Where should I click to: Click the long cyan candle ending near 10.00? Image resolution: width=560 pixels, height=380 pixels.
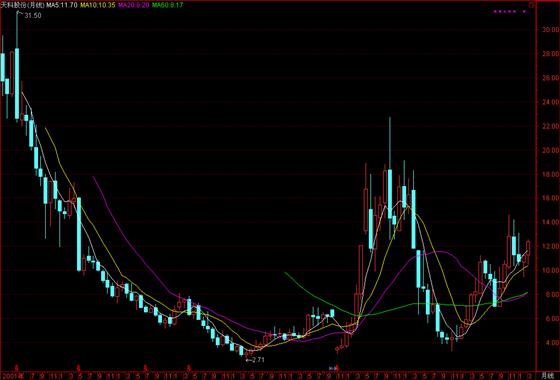[79, 234]
